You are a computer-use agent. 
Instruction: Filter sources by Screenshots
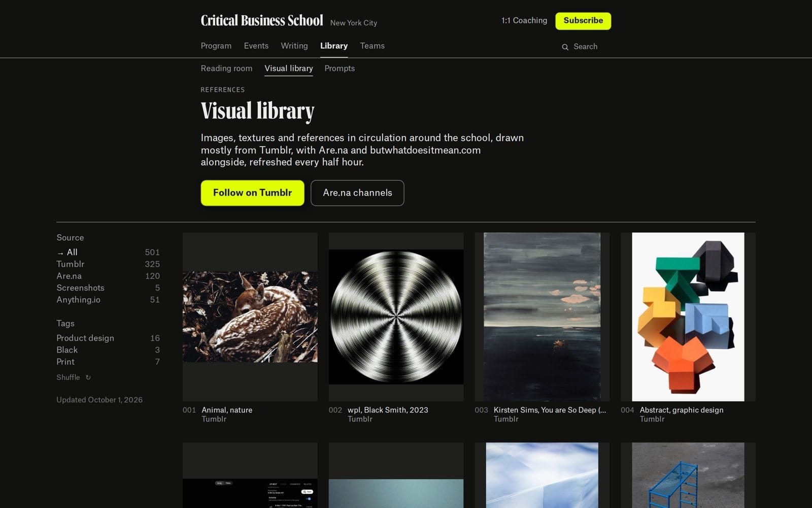pyautogui.click(x=108, y=288)
